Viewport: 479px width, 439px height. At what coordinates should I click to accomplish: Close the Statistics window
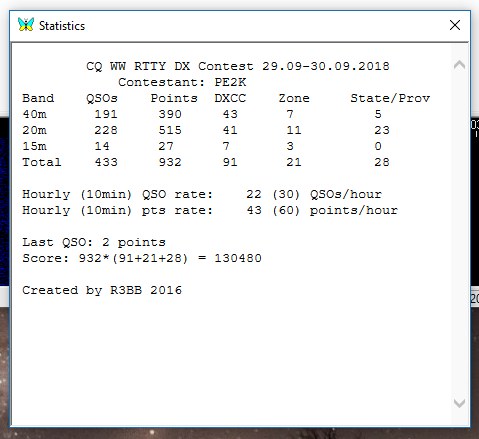pyautogui.click(x=455, y=25)
